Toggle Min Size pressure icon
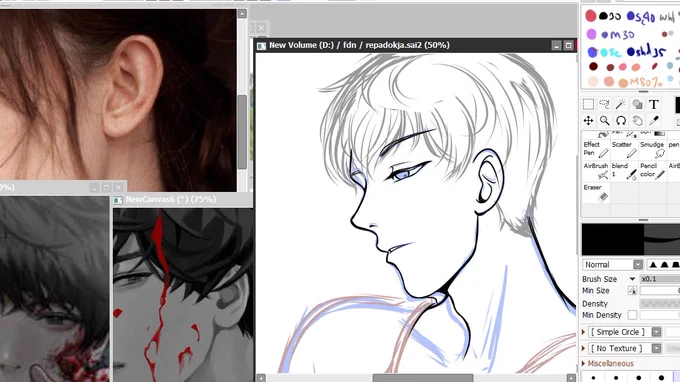Viewport: 680px width, 382px height. tap(632, 291)
